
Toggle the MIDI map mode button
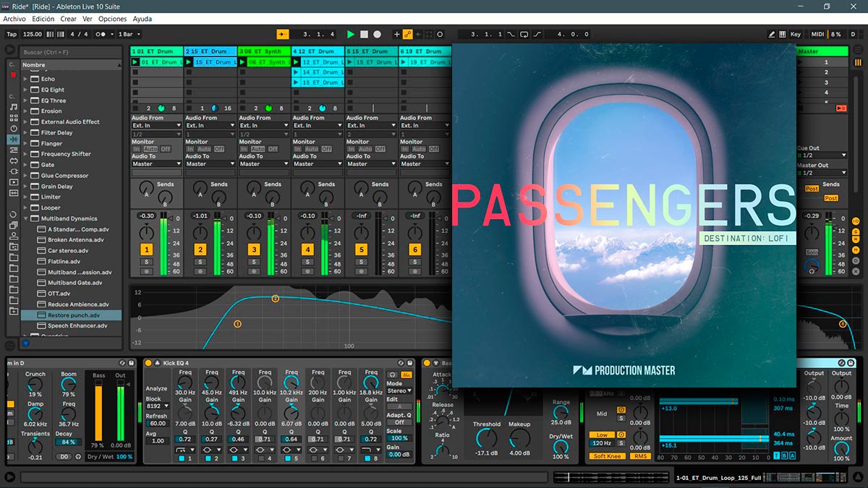pyautogui.click(x=817, y=34)
